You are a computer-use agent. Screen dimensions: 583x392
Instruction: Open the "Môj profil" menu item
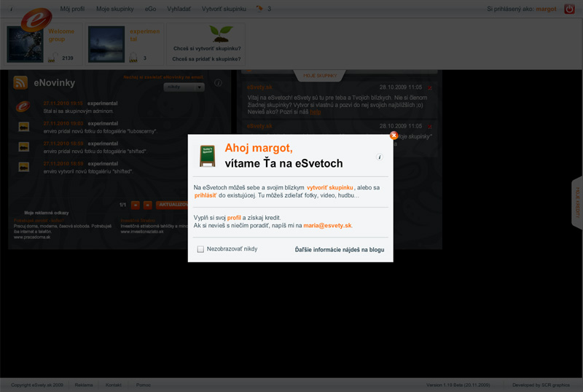[x=72, y=9]
